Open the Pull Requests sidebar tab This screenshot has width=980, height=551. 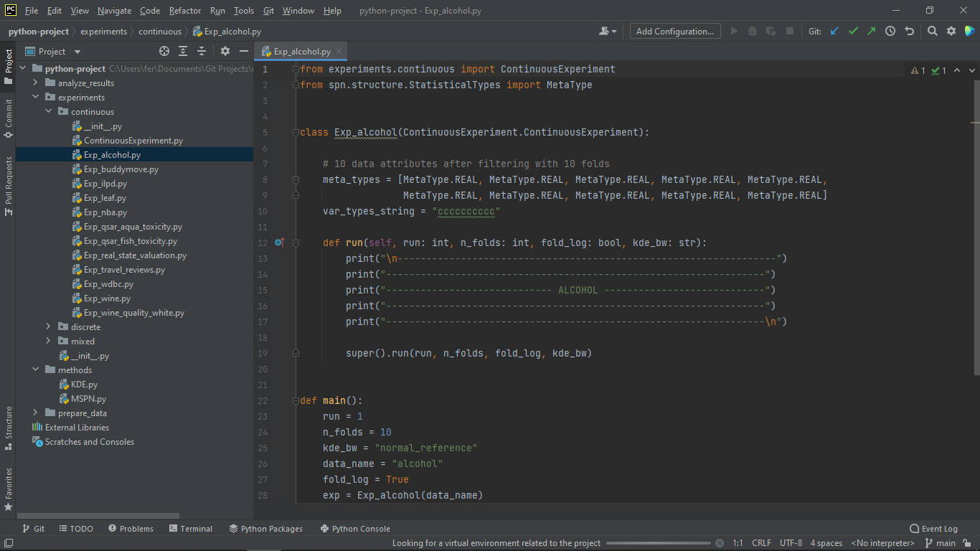pos(8,185)
